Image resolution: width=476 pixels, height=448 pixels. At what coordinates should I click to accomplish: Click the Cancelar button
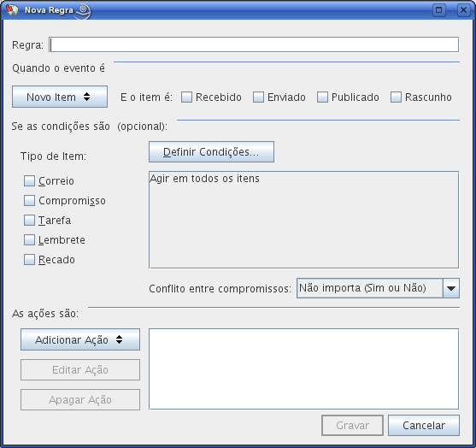(424, 425)
